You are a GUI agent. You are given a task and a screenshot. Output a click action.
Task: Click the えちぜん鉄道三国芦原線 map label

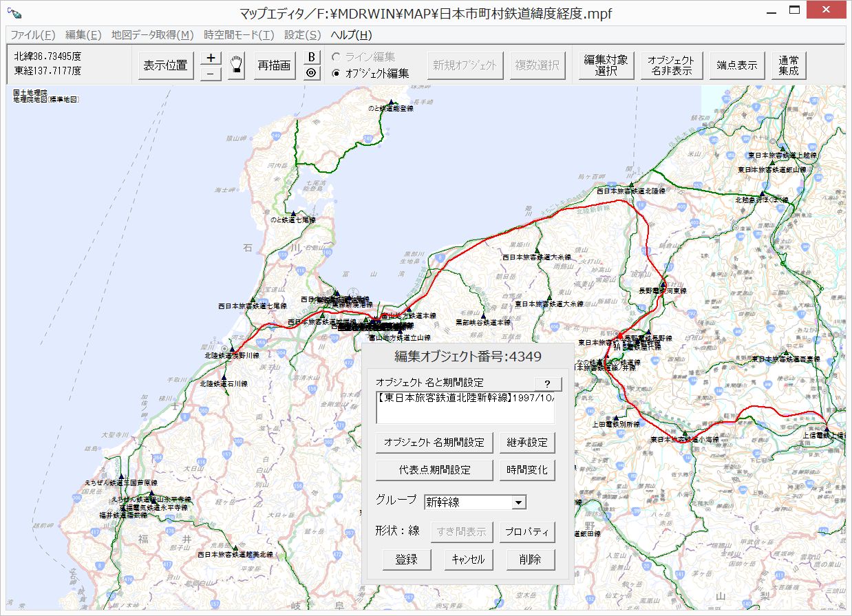pyautogui.click(x=120, y=483)
